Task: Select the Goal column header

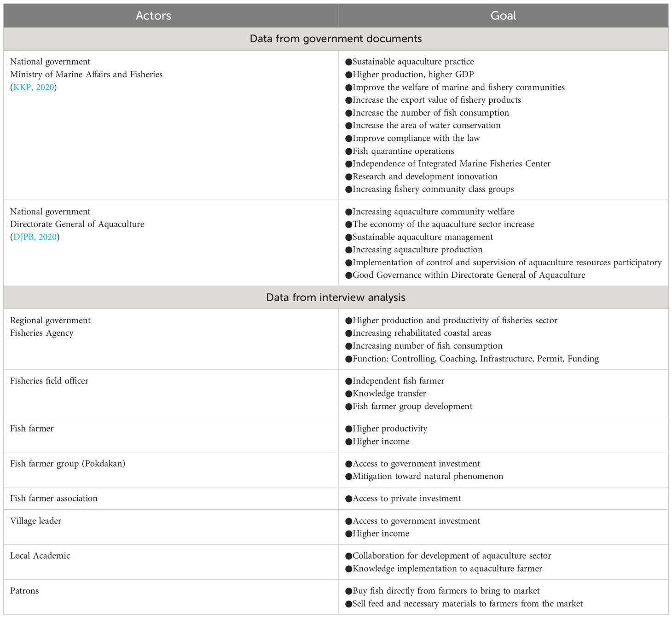Action: click(503, 16)
